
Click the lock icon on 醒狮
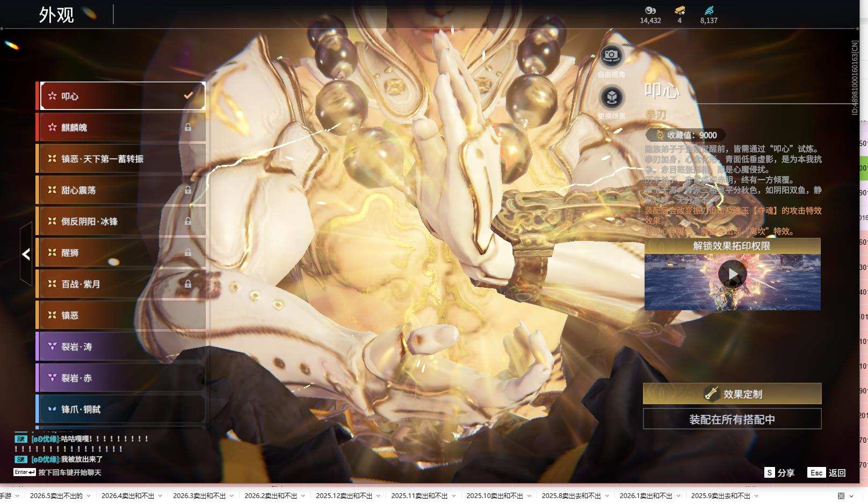188,252
